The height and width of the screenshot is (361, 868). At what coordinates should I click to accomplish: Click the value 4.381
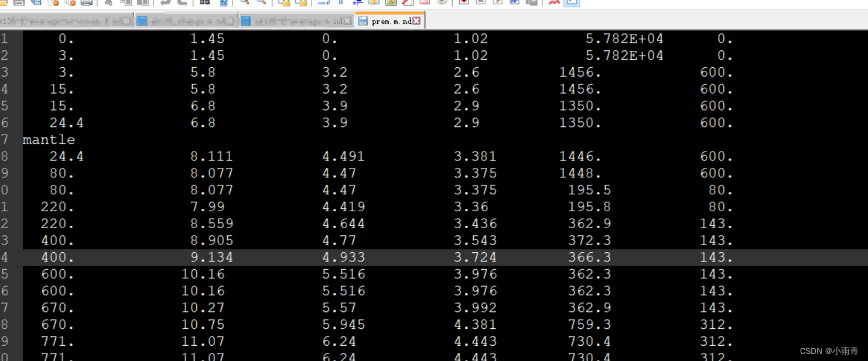475,325
